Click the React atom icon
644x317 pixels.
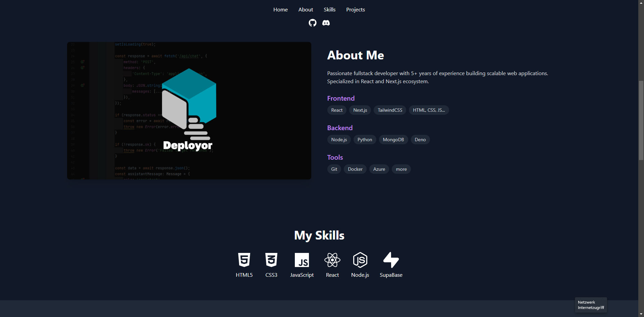[332, 260]
